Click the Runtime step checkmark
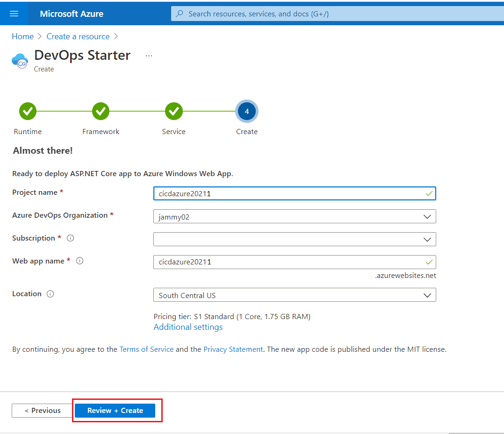The width and height of the screenshot is (504, 434). pyautogui.click(x=27, y=111)
